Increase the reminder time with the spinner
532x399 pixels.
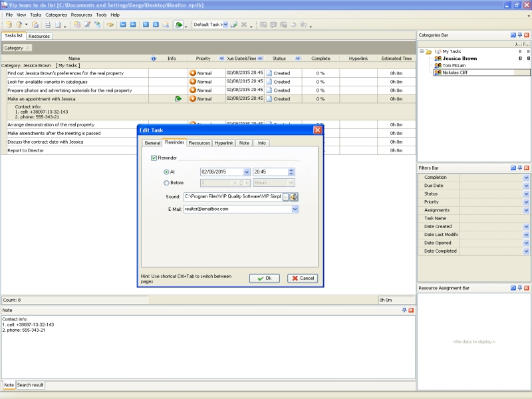291,170
